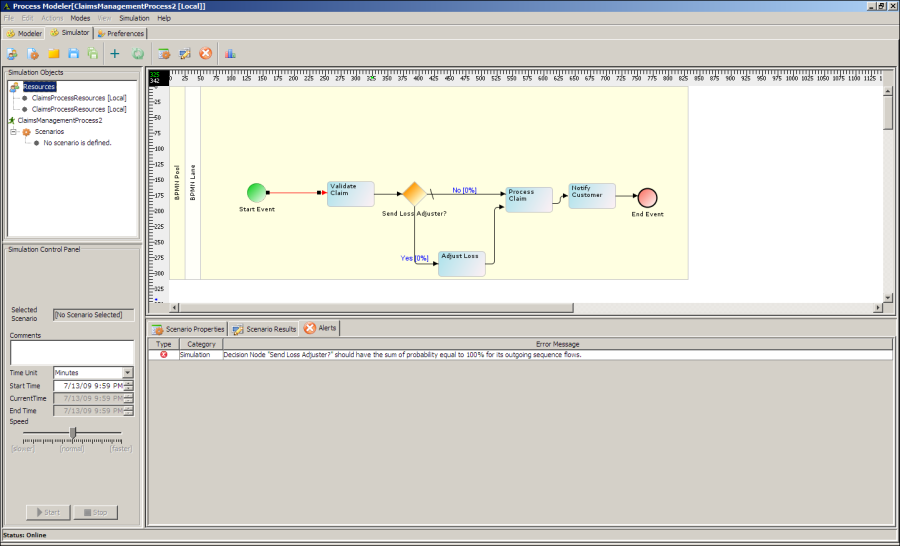Select Resources in the Simulation Objects tree
900x546 pixels.
pyautogui.click(x=39, y=87)
